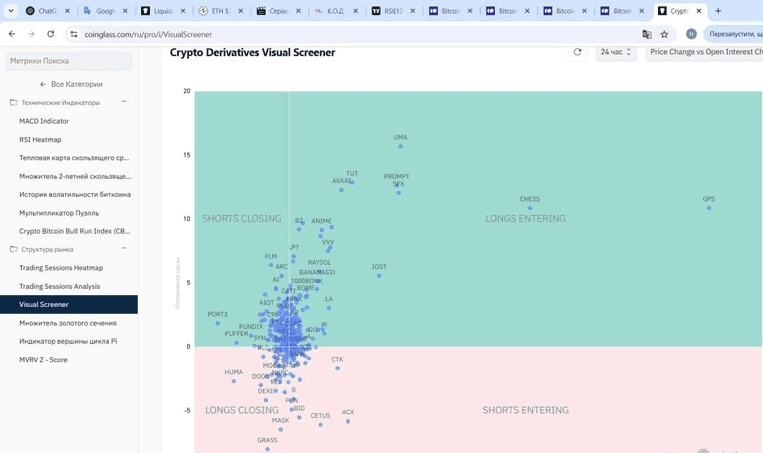Select Trading Sessions Heatmap in sidebar
Image resolution: width=763 pixels, height=453 pixels.
click(x=61, y=268)
